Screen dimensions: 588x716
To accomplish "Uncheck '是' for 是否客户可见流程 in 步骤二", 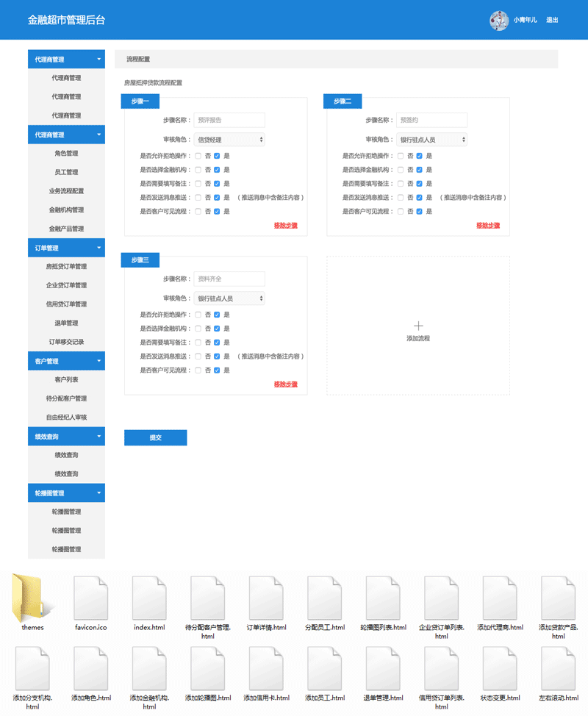I will click(x=419, y=212).
